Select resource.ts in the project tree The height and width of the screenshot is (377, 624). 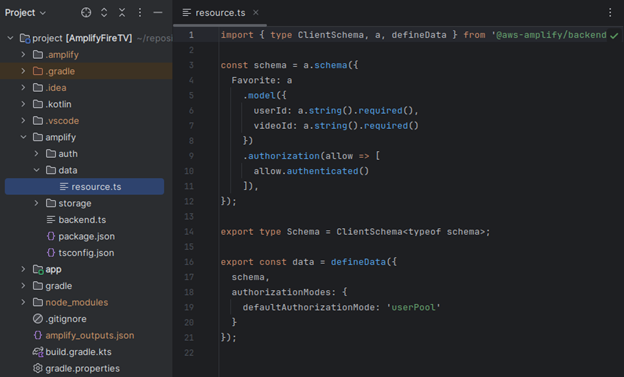(84, 186)
